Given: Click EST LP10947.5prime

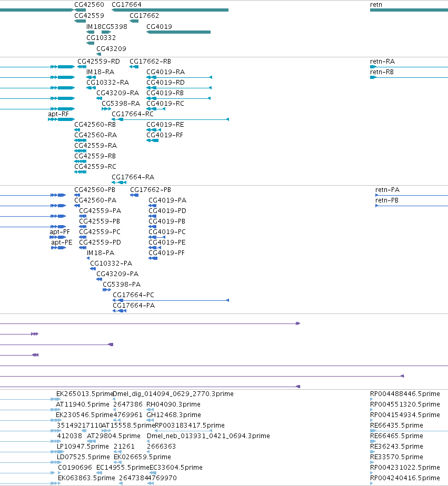Looking at the screenshot, I should (83, 447).
